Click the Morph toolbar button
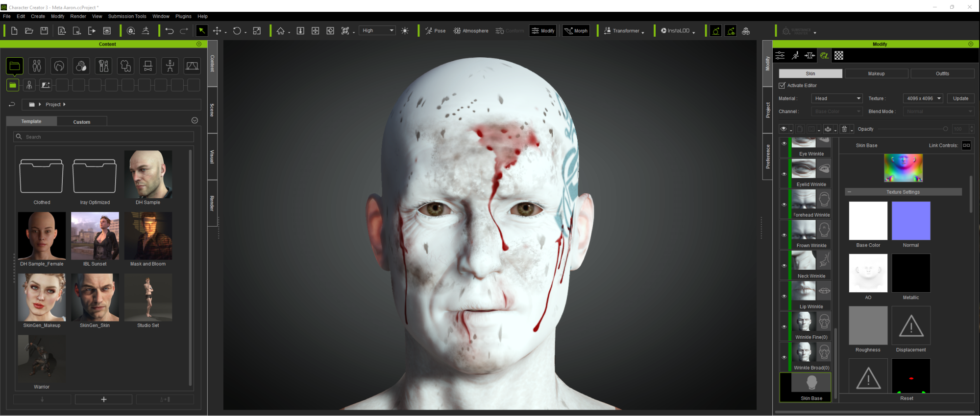Screen dimensions: 980x416 [576, 31]
